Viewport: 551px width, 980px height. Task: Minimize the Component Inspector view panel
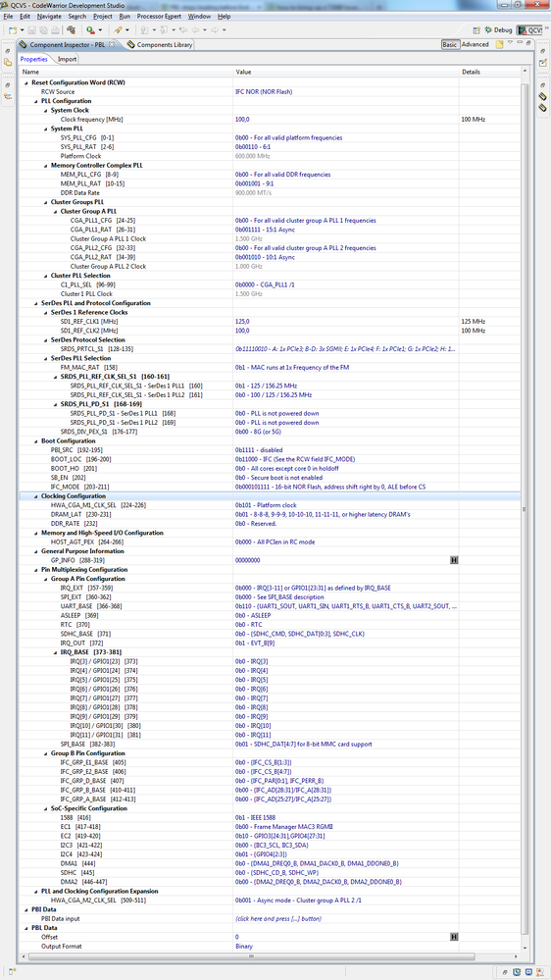520,42
